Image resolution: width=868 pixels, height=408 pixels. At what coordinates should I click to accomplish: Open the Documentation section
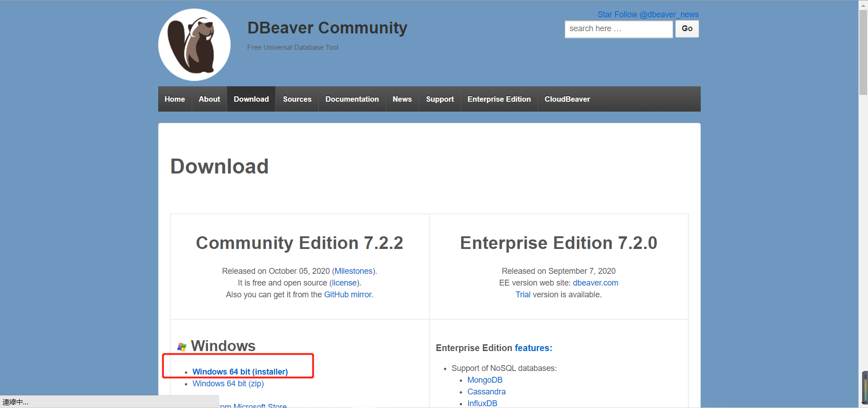(x=352, y=99)
